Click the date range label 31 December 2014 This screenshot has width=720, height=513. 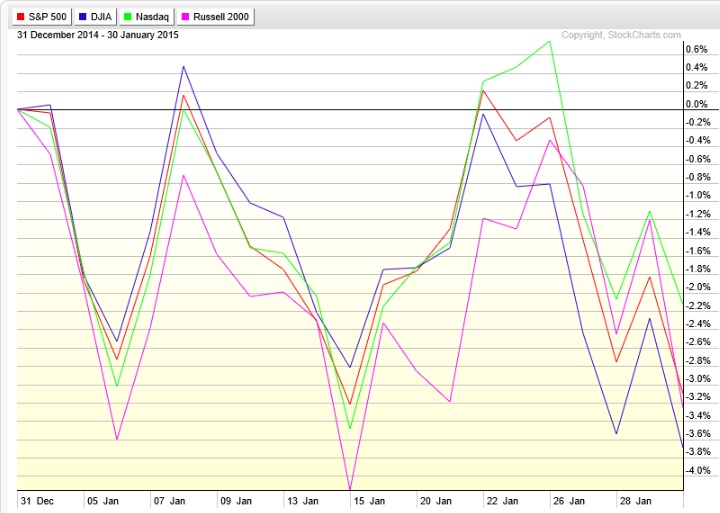[x=57, y=35]
